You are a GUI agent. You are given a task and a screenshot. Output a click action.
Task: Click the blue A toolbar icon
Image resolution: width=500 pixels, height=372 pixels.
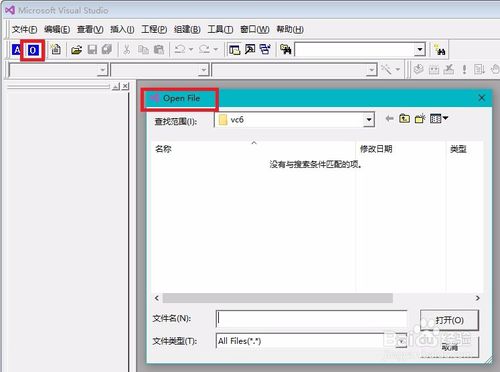[x=17, y=50]
